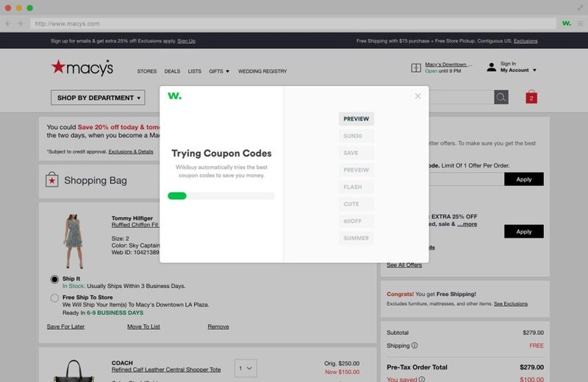
Task: Select the Ship It radio option
Action: [54, 279]
